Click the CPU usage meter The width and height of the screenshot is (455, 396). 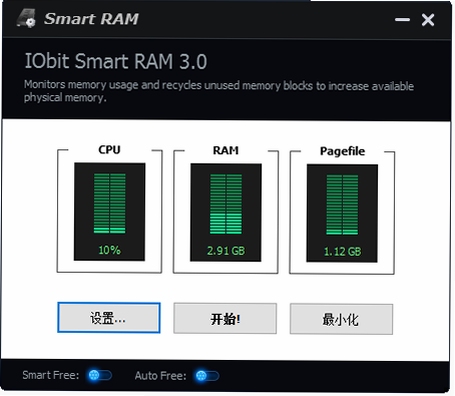109,212
